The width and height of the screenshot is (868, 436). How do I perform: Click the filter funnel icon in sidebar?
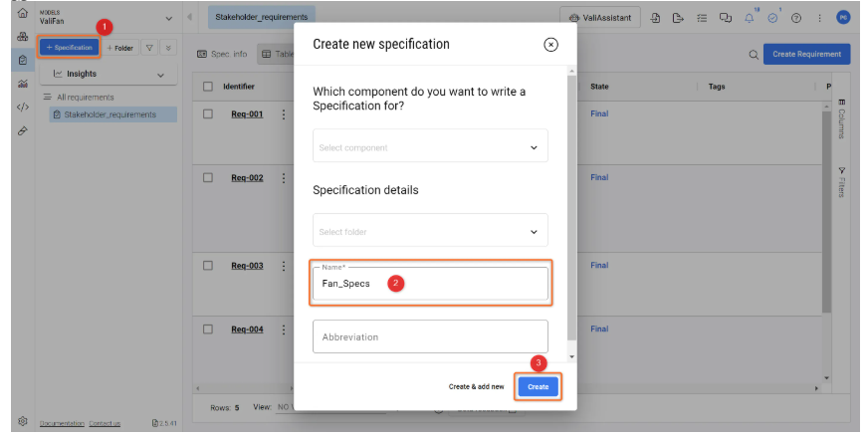pos(149,48)
